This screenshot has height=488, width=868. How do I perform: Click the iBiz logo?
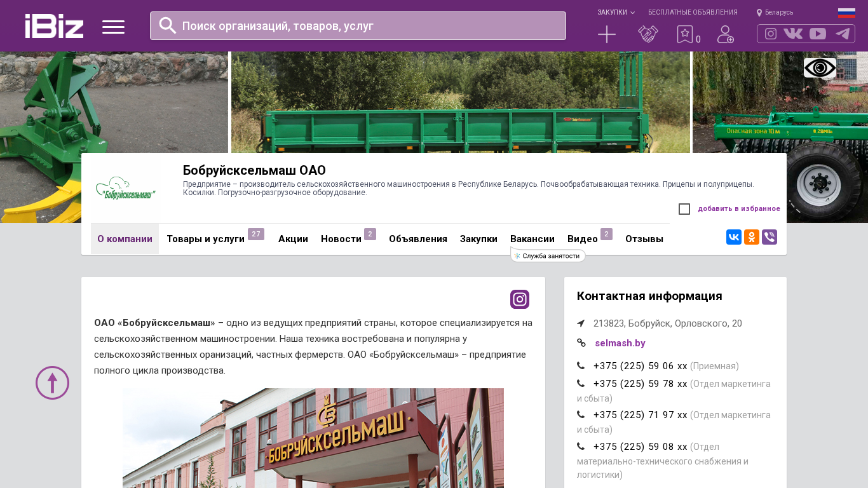[x=54, y=26]
